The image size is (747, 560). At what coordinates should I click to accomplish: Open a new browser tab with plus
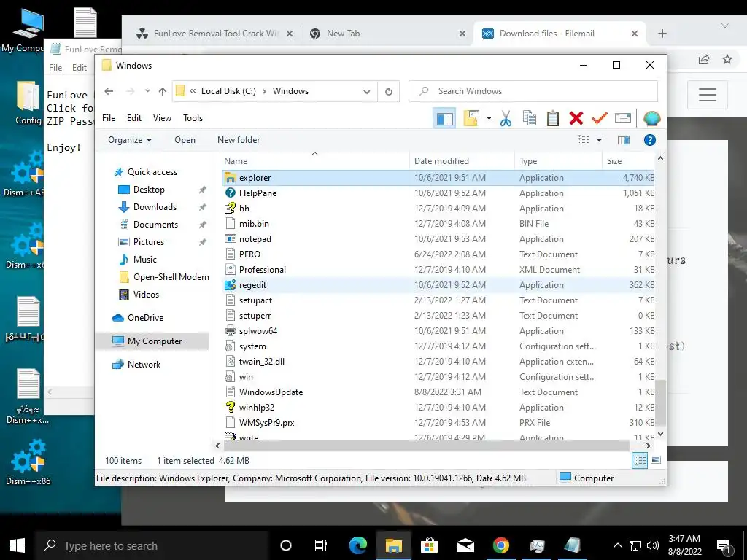pos(662,34)
